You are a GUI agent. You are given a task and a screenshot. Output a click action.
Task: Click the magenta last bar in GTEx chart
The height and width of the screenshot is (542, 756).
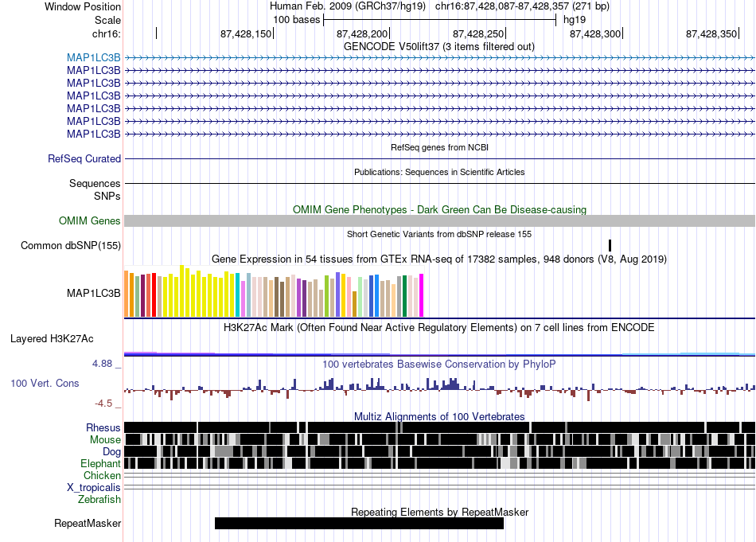click(x=422, y=295)
